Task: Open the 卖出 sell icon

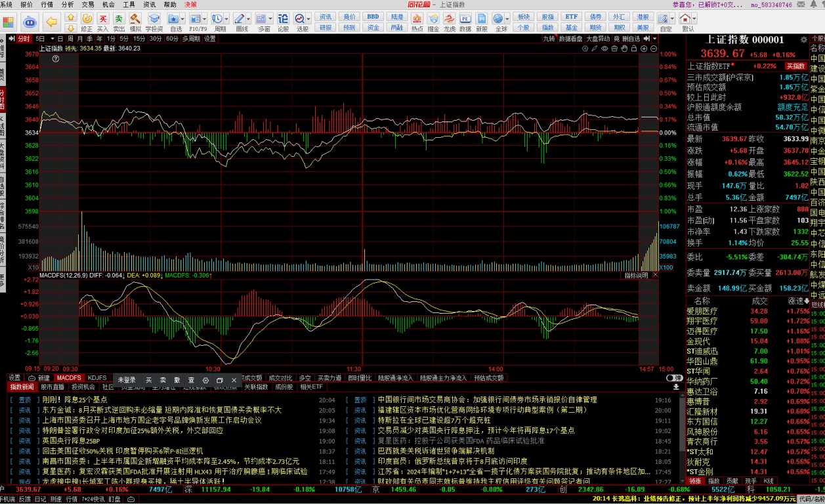Action: coord(119,22)
